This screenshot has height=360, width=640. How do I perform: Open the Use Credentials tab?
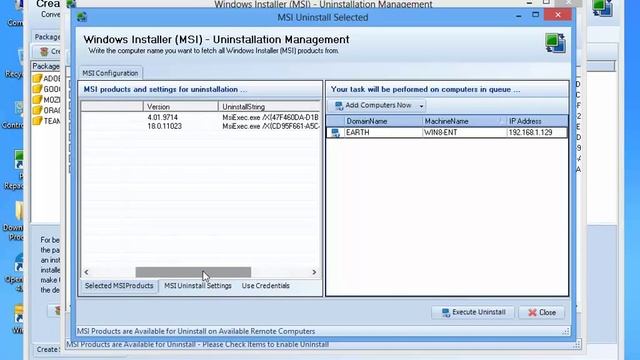(265, 286)
